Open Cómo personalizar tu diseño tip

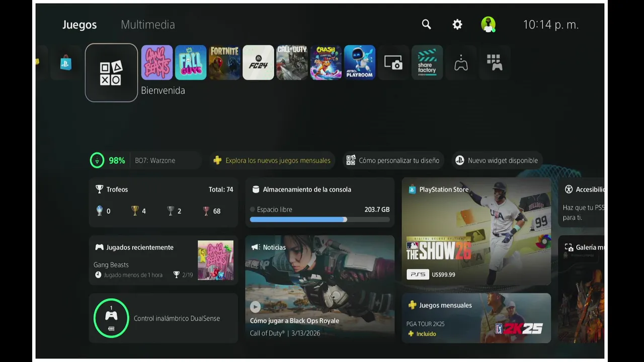point(393,160)
